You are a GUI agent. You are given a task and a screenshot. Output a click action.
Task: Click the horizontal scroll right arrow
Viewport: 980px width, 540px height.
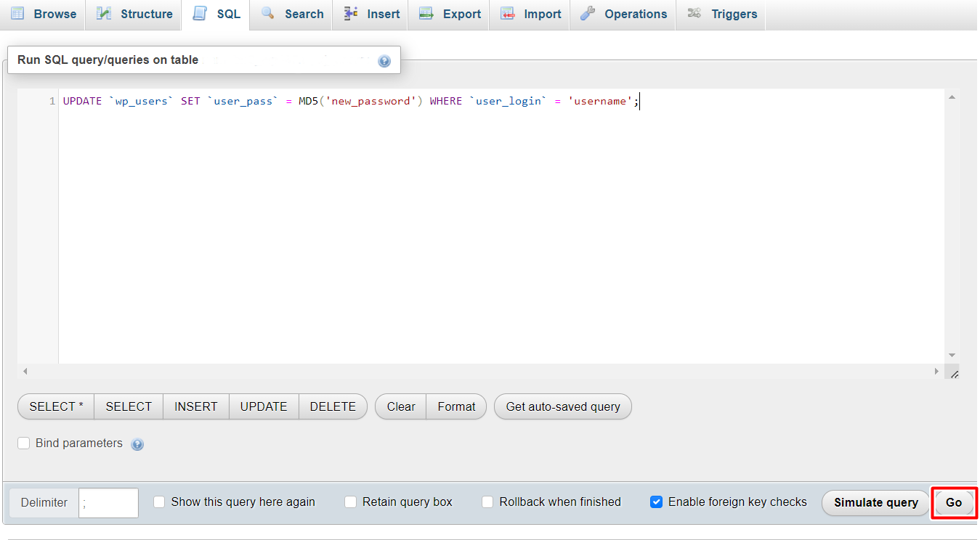tap(936, 371)
